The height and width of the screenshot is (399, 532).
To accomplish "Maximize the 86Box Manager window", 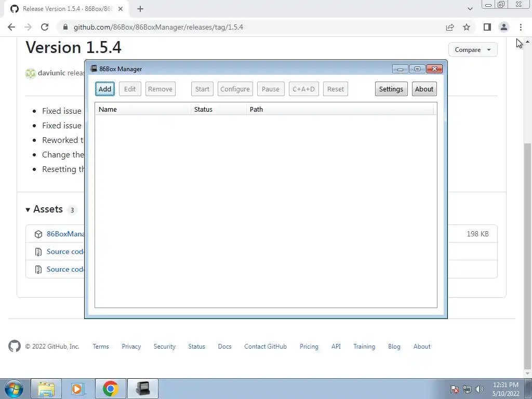I will (417, 69).
